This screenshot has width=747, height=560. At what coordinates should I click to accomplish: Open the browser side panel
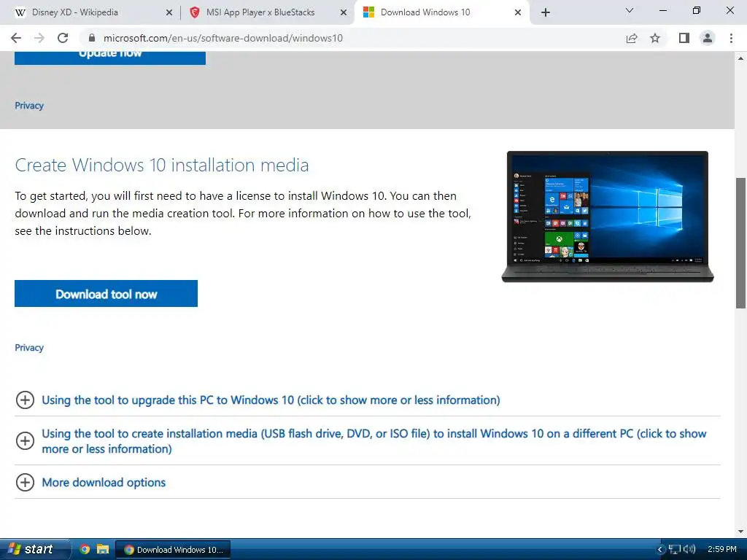coord(684,38)
